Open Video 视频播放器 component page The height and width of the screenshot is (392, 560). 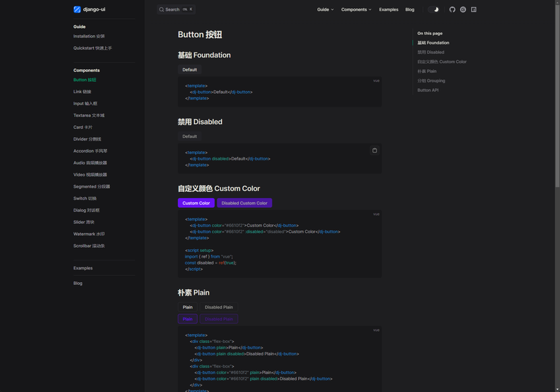pos(90,174)
